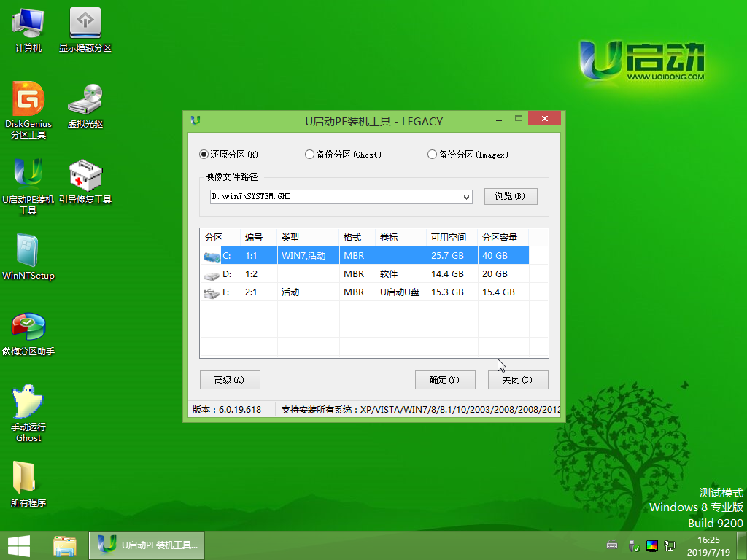Open the 引导修复工具 desktop icon
This screenshot has height=560, width=747.
click(x=85, y=182)
